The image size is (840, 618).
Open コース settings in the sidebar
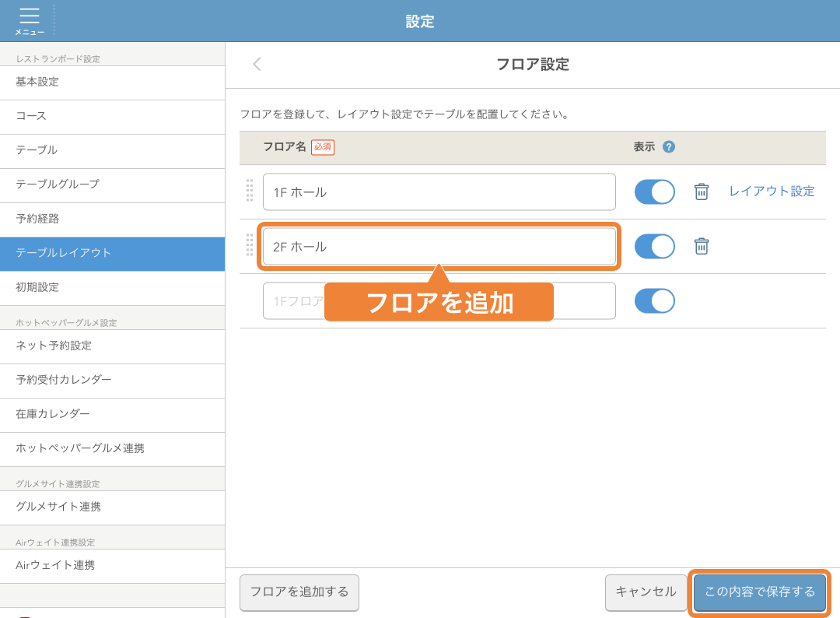tap(113, 117)
